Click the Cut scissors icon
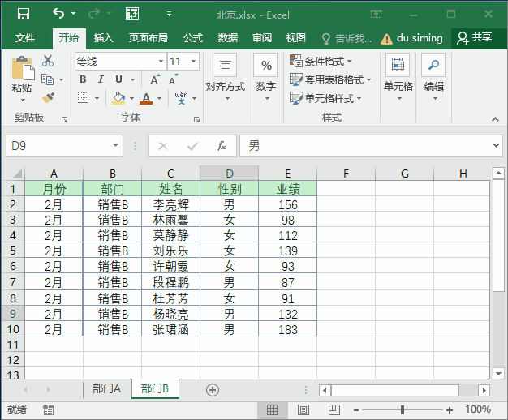 [48, 61]
